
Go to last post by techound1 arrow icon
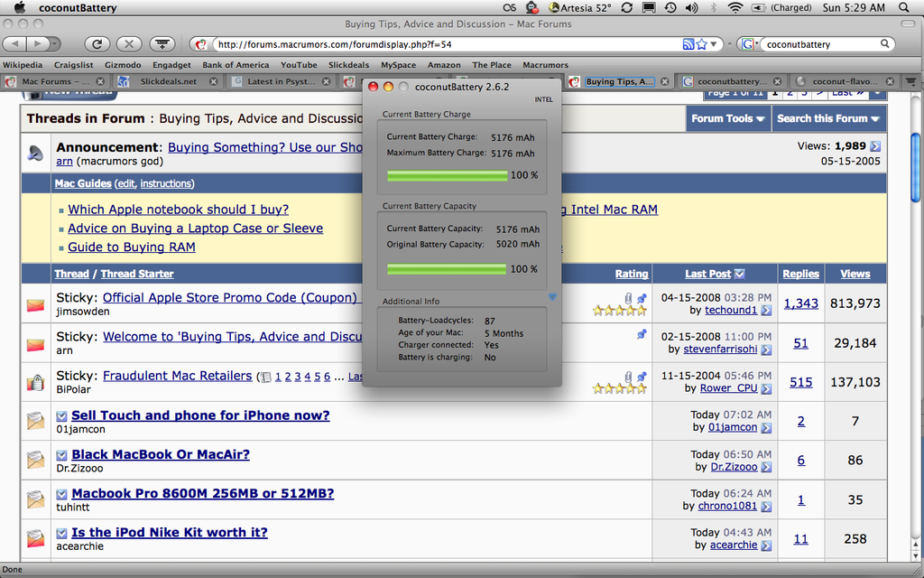pyautogui.click(x=765, y=311)
